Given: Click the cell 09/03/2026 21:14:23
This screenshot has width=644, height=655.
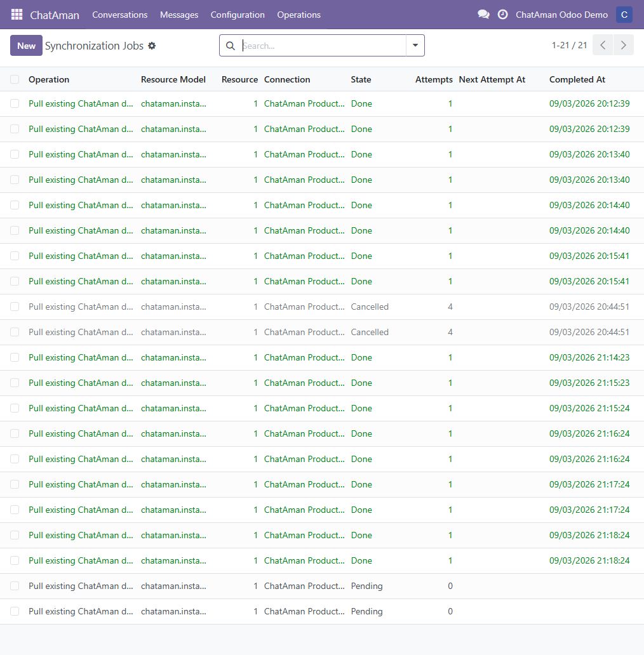Looking at the screenshot, I should click(x=589, y=357).
